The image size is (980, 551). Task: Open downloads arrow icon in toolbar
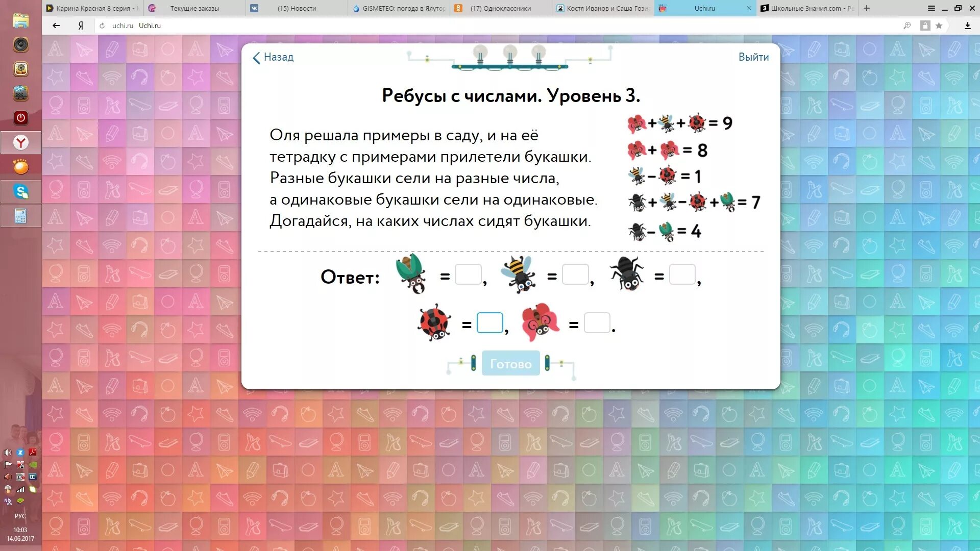point(967,26)
